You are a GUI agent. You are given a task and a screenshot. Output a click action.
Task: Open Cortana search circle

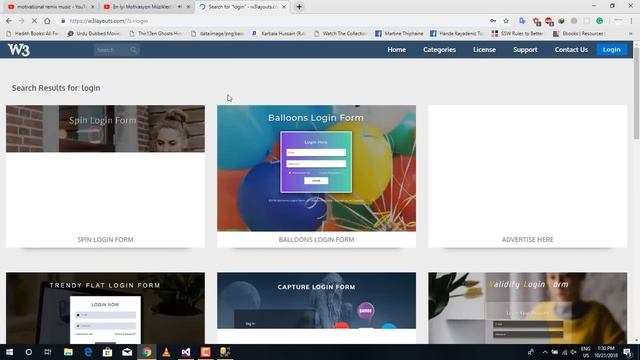(x=29, y=352)
